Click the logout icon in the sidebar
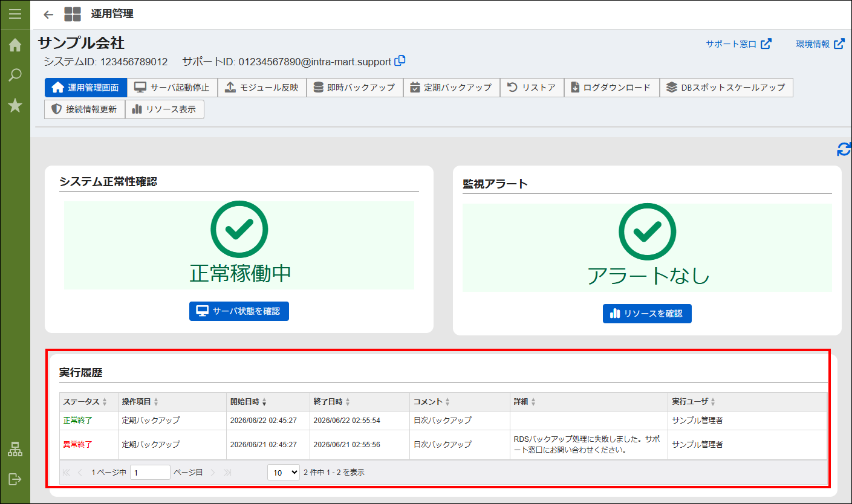The width and height of the screenshot is (852, 504). 15,479
